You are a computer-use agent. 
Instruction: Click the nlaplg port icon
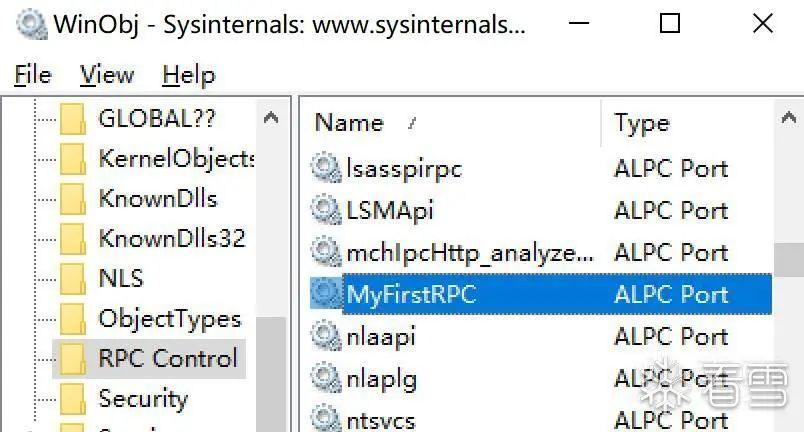[326, 378]
